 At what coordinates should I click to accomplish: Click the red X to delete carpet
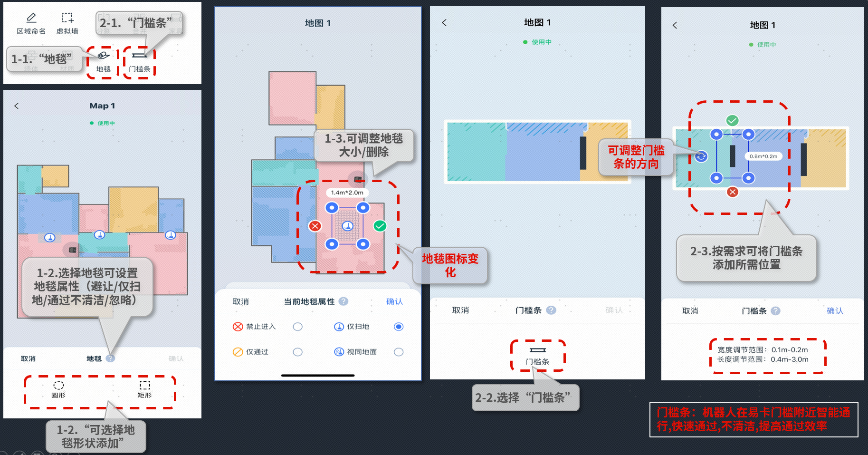[315, 226]
